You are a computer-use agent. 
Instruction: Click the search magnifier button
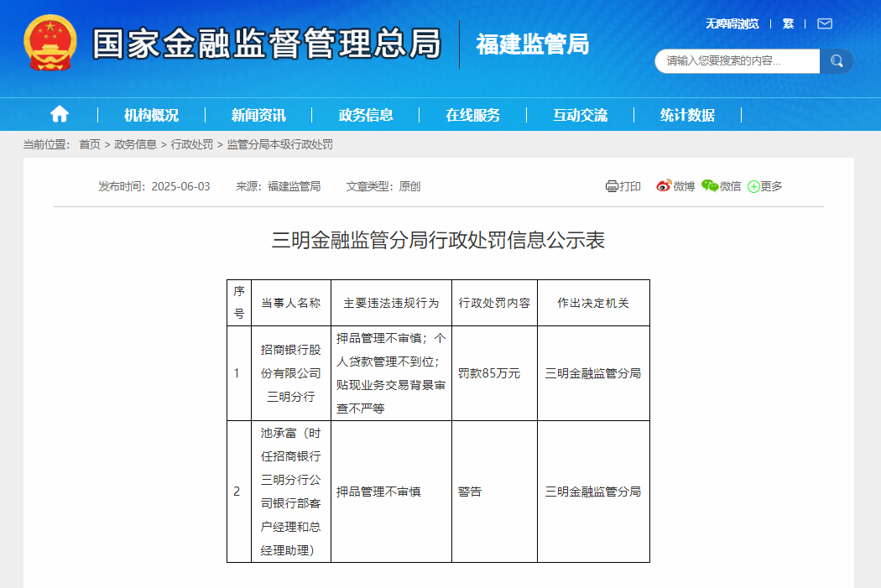point(837,61)
